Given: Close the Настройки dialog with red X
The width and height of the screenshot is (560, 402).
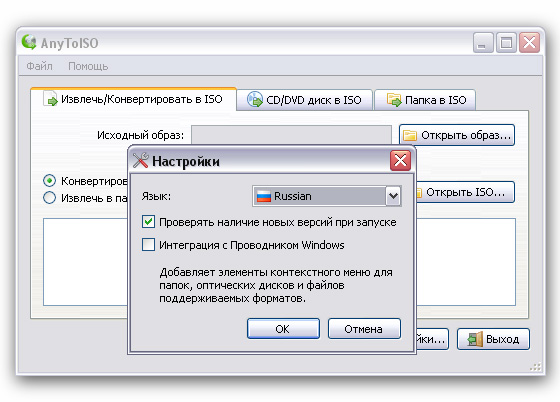Looking at the screenshot, I should 400,160.
